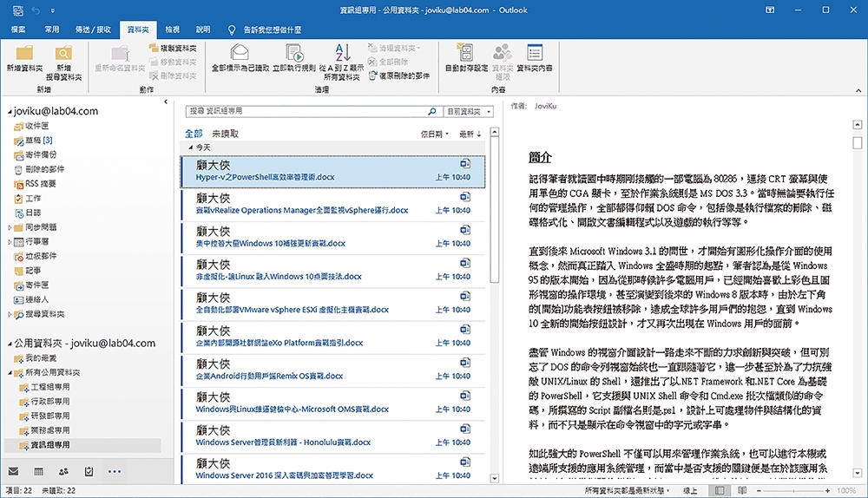
Task: Expand the 搜尋資料夾 node
Action: click(x=10, y=314)
